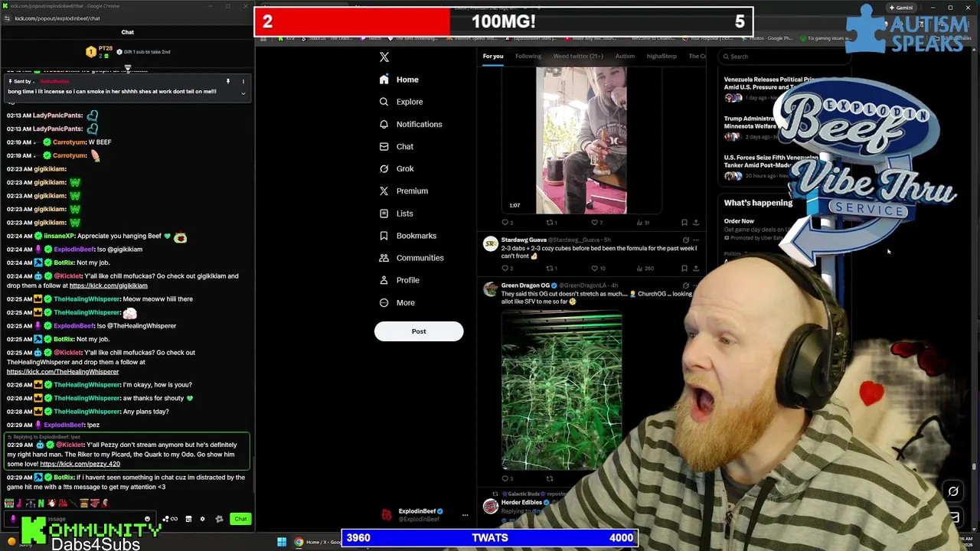Open kick.com/TheHealingWhisperer link in chat

tap(63, 372)
